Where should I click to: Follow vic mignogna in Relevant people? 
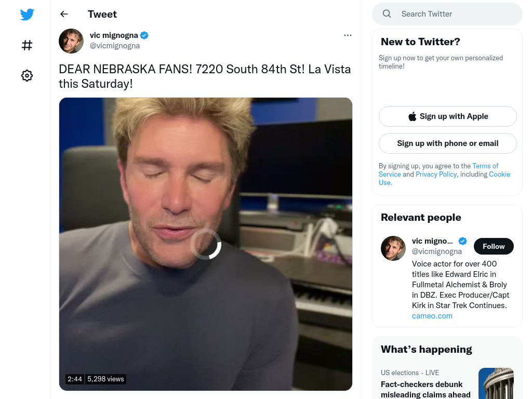[x=494, y=246]
